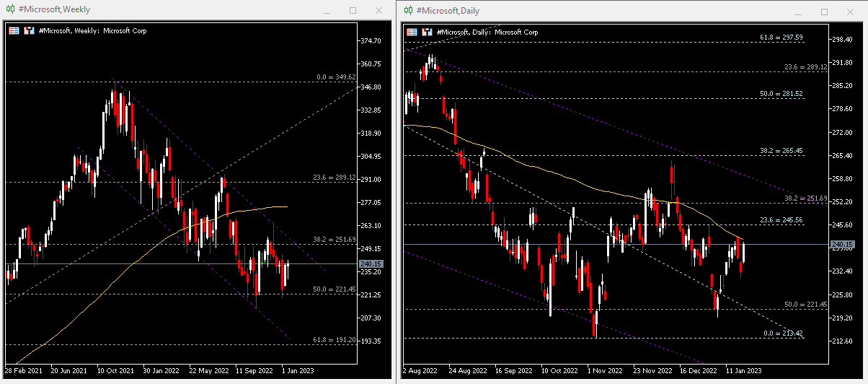The height and width of the screenshot is (384, 868).
Task: Click '#Microsoft, Daily: Microsoft Corp' chart header
Action: [x=487, y=32]
